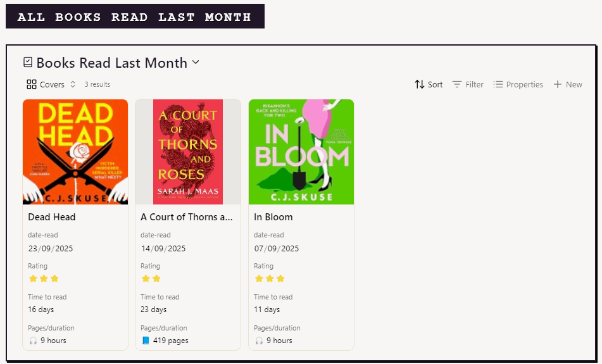Screen dimensions: 602x364
Task: Click the In Bloom title text
Action: point(273,217)
